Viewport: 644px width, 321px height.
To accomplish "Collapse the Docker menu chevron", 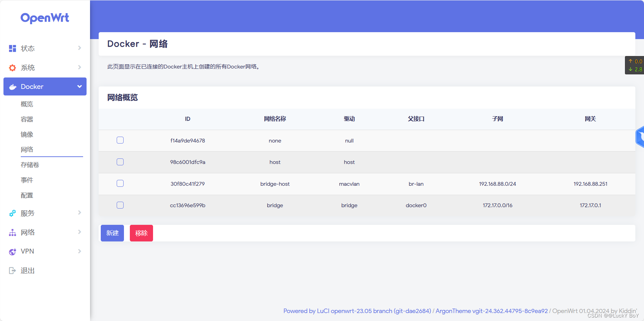I will (79, 86).
